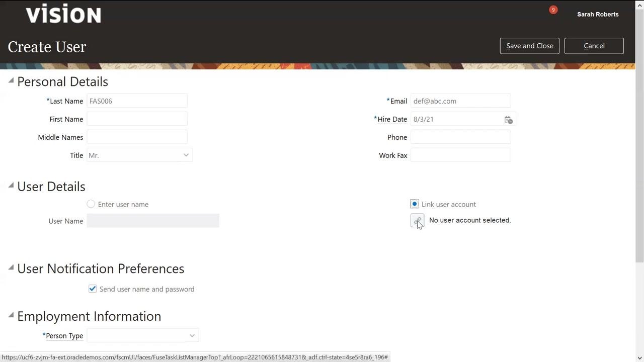This screenshot has width=644, height=362.
Task: Click the disabled User Name field
Action: [x=153, y=221]
